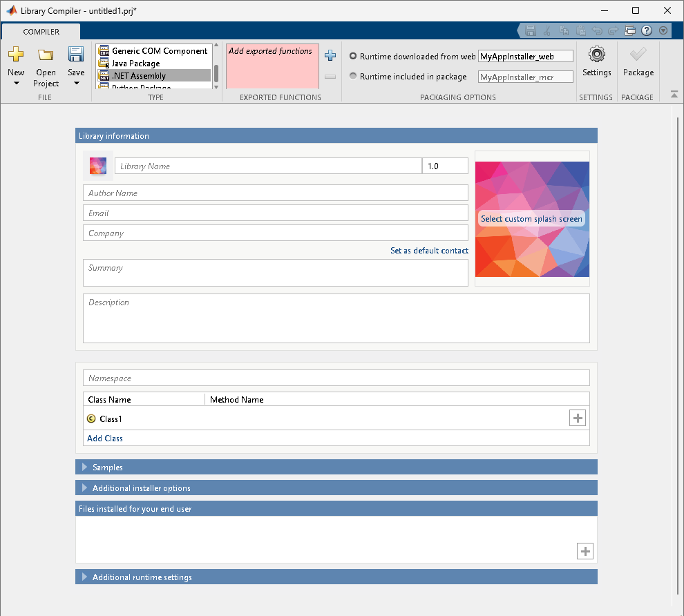Select Runtime downloaded from web

352,57
